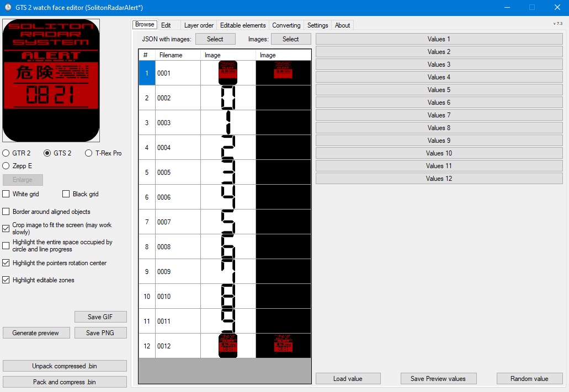
Task: Click the clock app icon in title bar
Action: pos(8,7)
